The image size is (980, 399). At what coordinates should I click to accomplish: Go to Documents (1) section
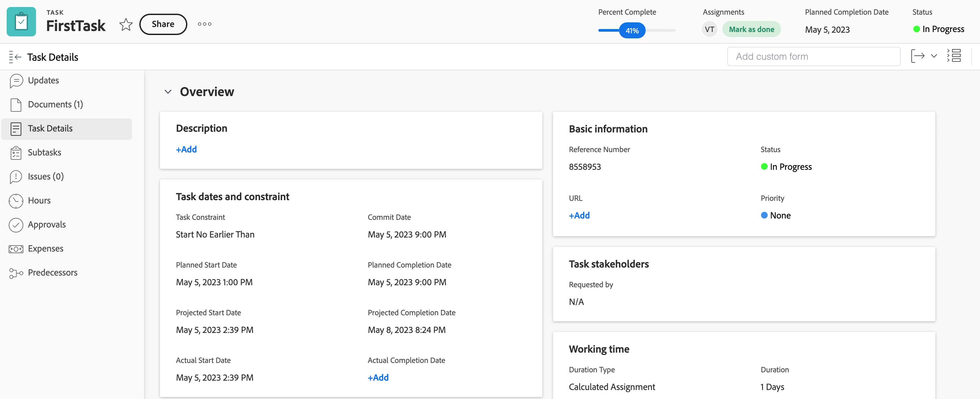[x=55, y=104]
